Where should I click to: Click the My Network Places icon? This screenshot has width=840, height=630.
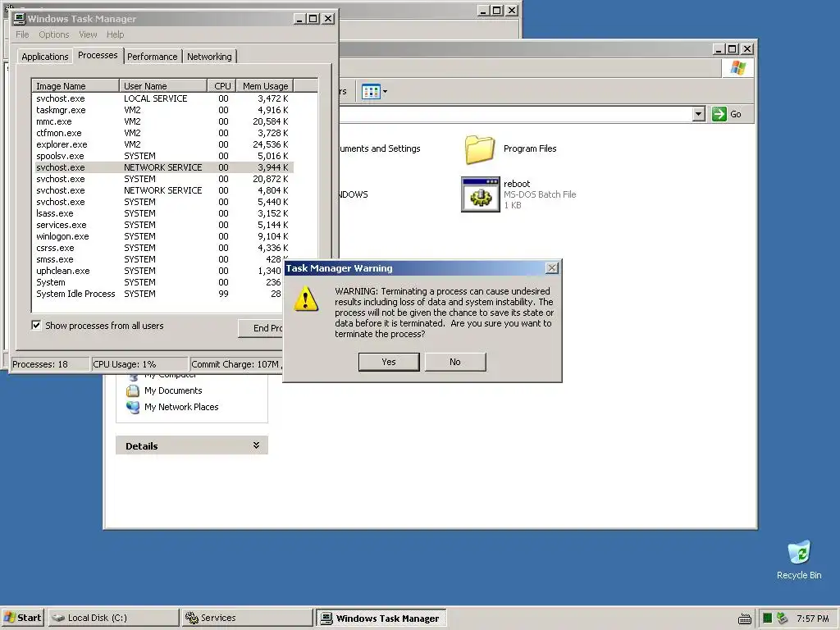[x=132, y=407]
